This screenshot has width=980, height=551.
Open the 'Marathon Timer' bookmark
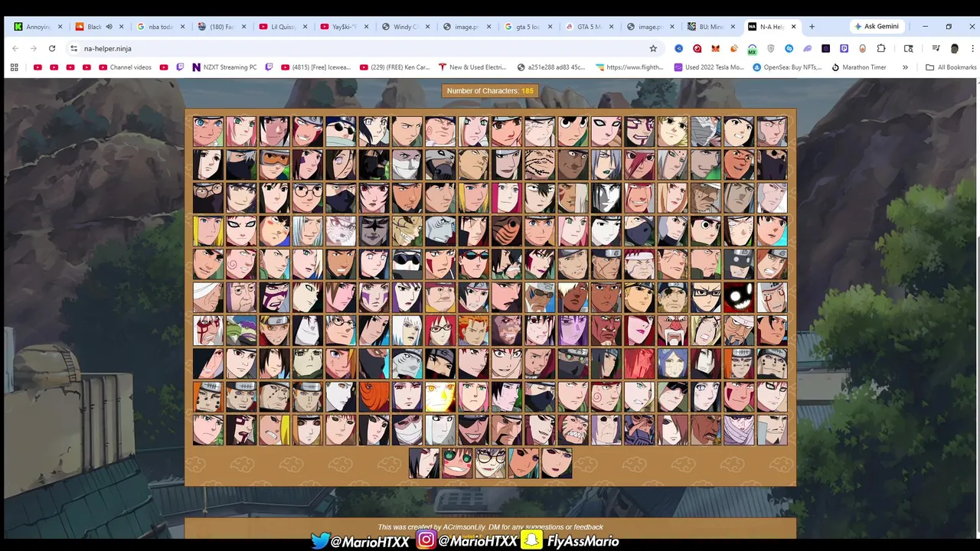point(859,67)
